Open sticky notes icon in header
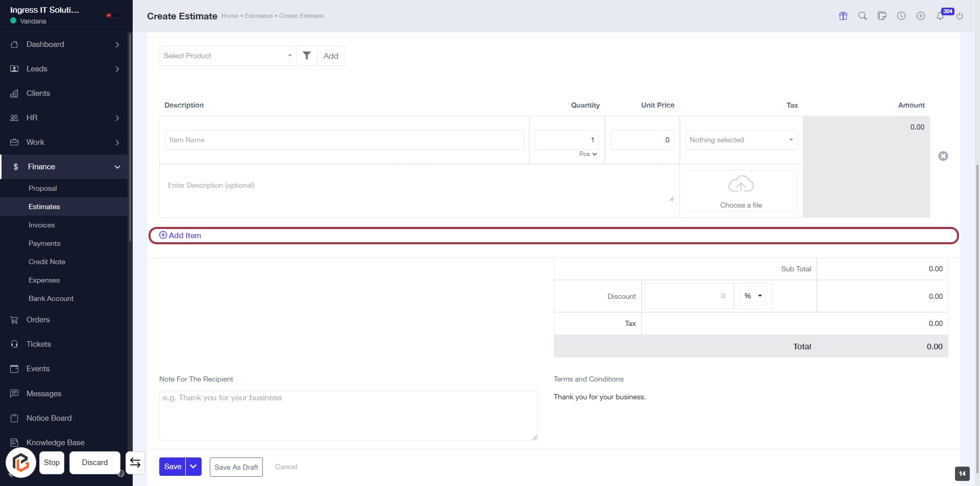 coord(881,16)
